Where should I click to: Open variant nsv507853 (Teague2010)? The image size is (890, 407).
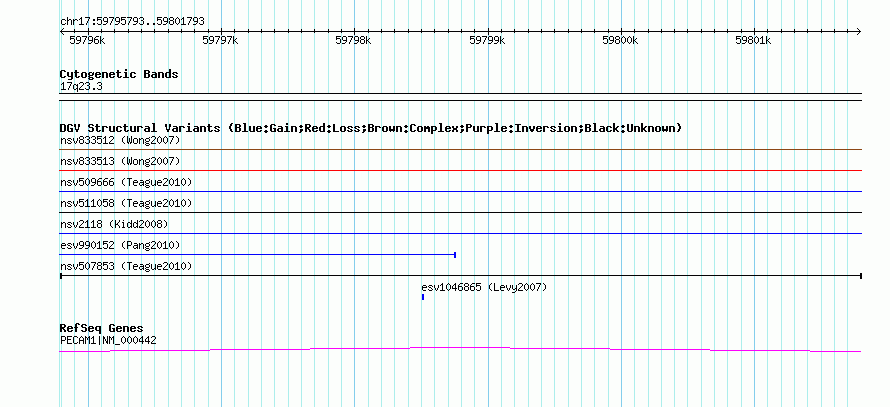pyautogui.click(x=126, y=266)
